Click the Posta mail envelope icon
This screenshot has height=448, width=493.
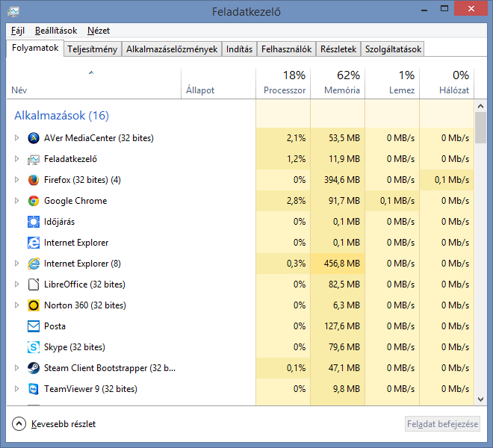coord(34,326)
